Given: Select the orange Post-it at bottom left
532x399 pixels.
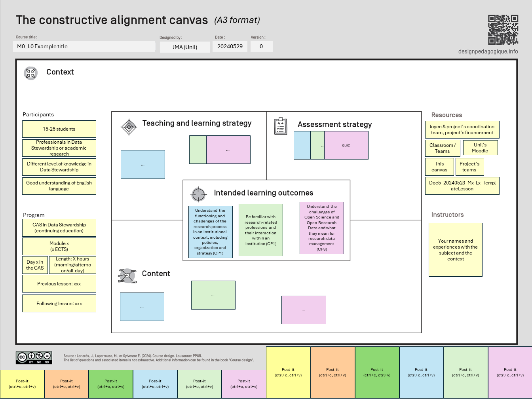Looking at the screenshot, I should click(66, 384).
